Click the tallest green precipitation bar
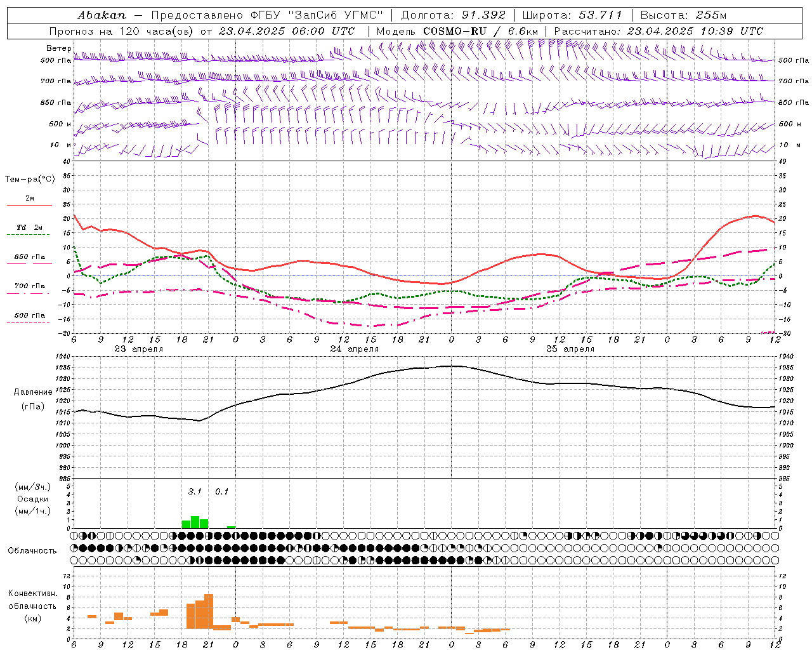The image size is (812, 650). 195,522
